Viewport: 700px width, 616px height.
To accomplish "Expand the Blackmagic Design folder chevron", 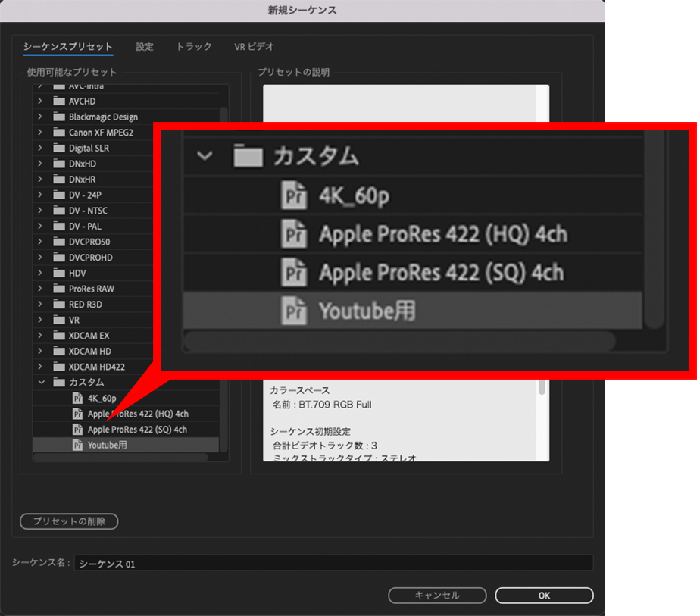I will click(x=40, y=117).
